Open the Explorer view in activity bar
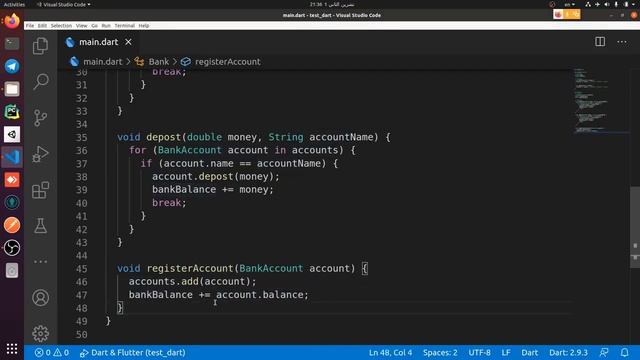 [x=40, y=46]
